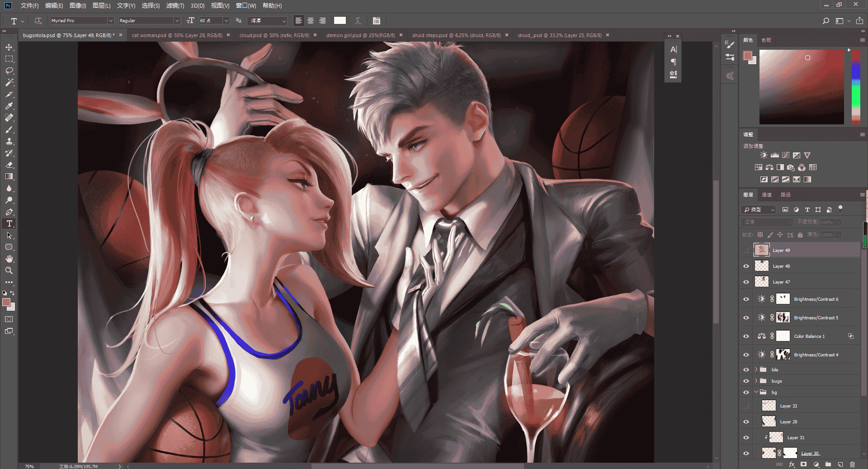Click the delete layer trash icon
The width and height of the screenshot is (868, 469).
[x=852, y=464]
